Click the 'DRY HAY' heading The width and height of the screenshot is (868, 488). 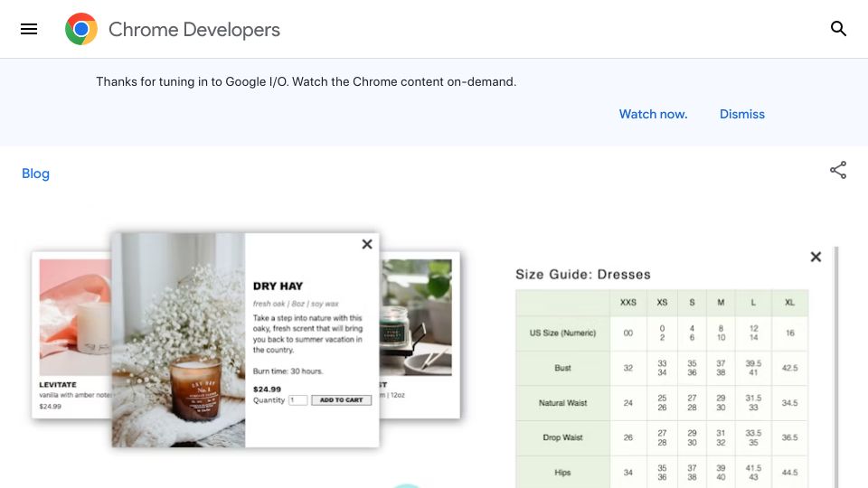tap(278, 286)
